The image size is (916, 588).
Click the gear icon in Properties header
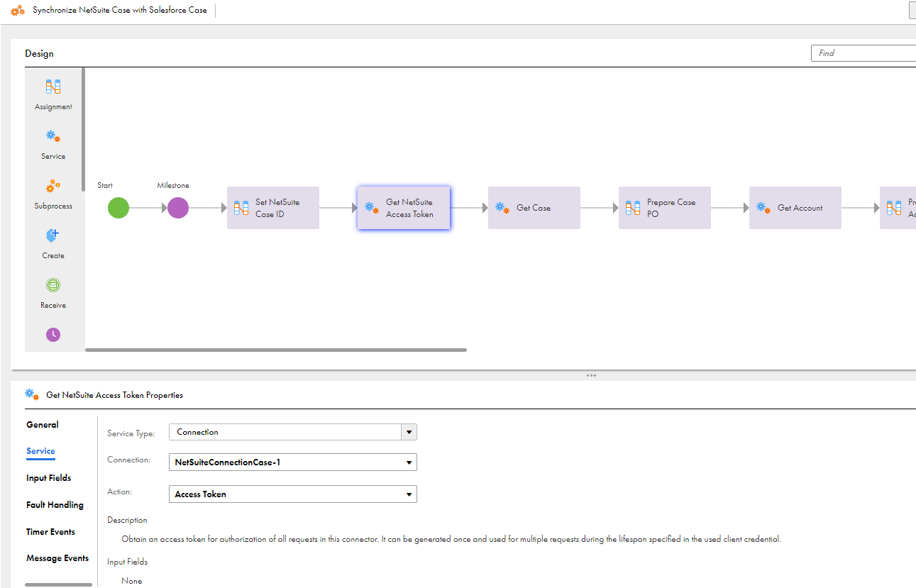32,394
